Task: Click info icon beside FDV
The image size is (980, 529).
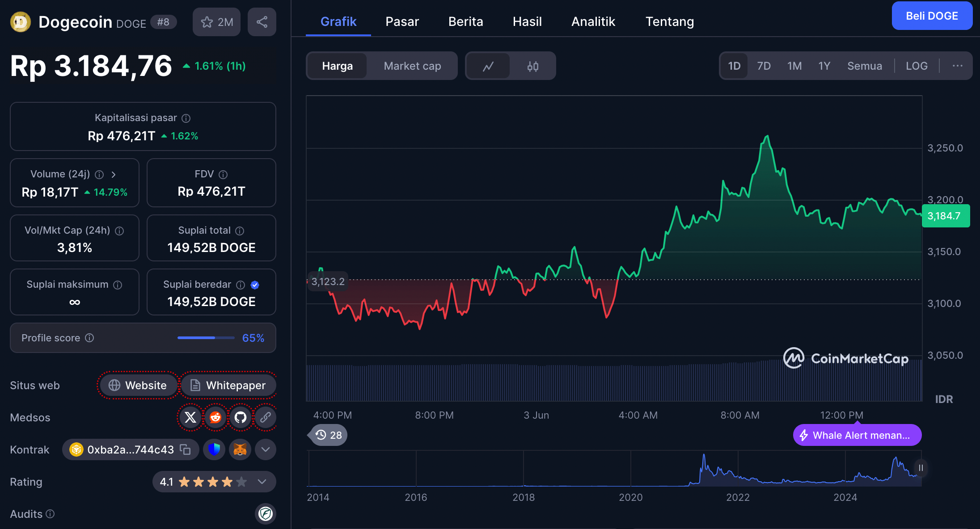Action: (223, 174)
